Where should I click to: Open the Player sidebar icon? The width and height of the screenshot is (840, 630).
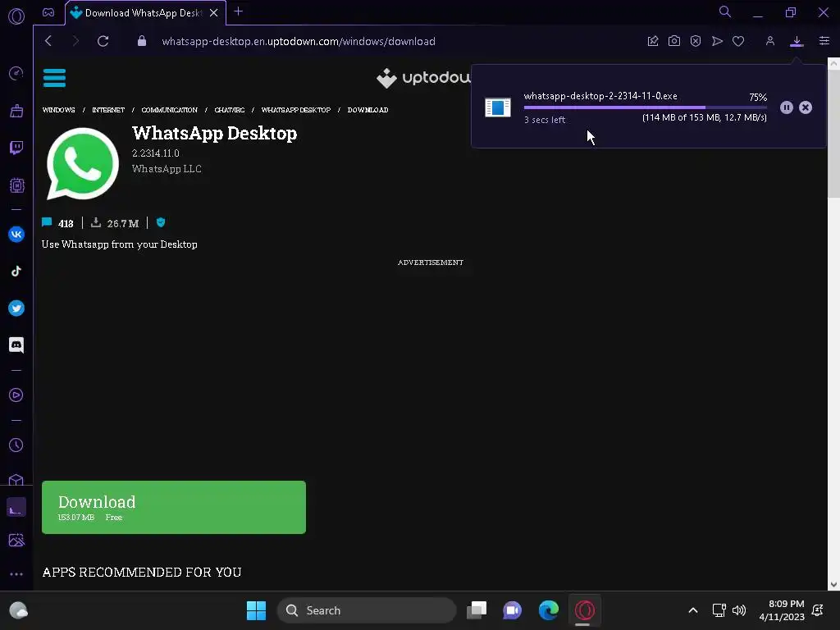pyautogui.click(x=16, y=395)
